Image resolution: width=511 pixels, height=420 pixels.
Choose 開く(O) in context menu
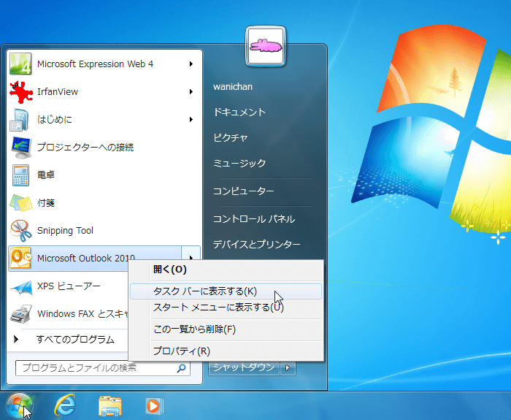tap(226, 270)
